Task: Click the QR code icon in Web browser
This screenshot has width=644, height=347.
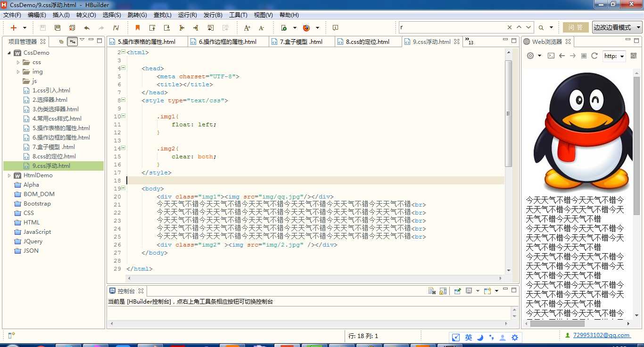Action: point(633,56)
